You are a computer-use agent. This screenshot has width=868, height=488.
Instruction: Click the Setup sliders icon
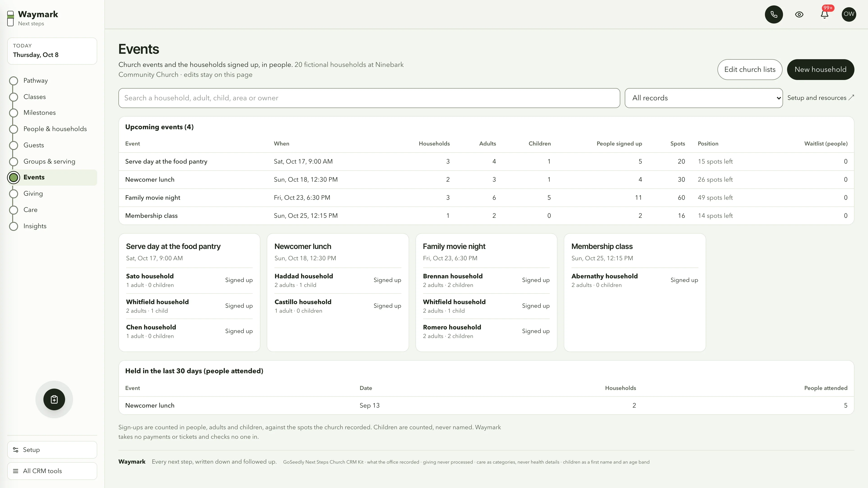[16, 450]
